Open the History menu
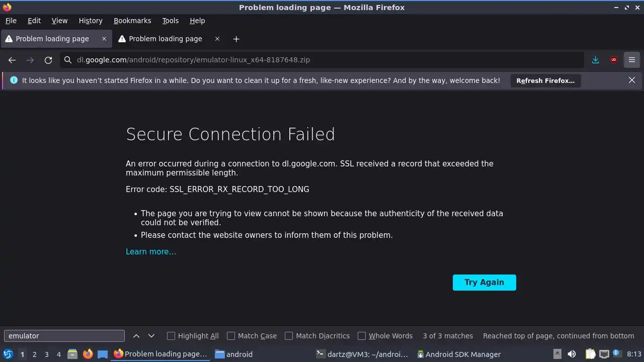Viewport: 644px width, 362px height. (x=91, y=21)
